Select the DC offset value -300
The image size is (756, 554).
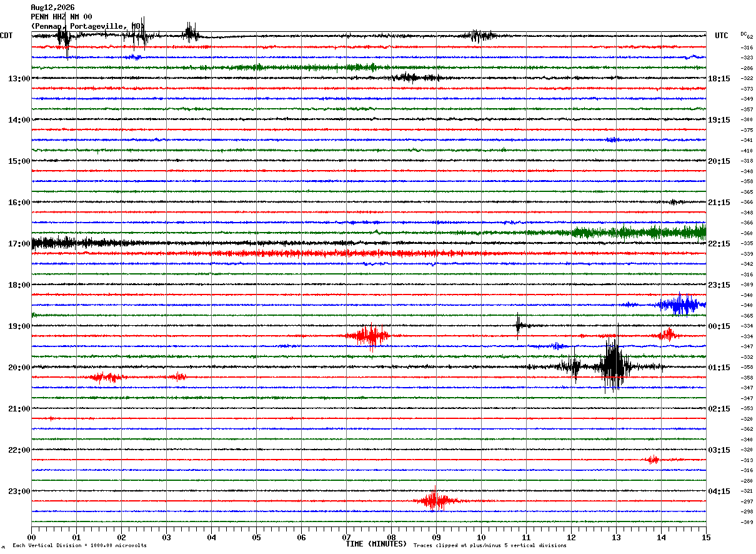point(747,119)
